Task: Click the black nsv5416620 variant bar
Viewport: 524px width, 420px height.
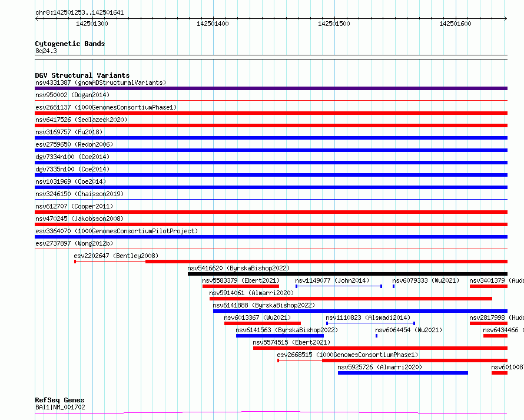Action: (x=347, y=274)
